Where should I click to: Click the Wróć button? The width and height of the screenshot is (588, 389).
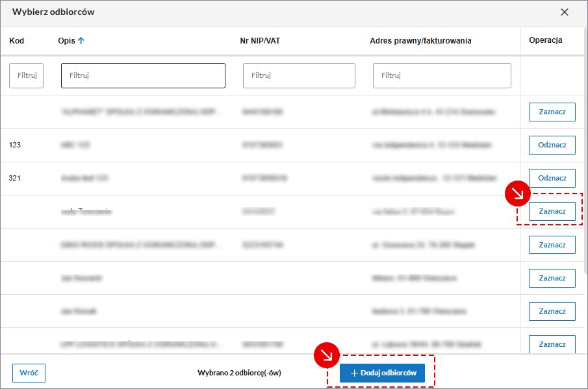tap(29, 373)
